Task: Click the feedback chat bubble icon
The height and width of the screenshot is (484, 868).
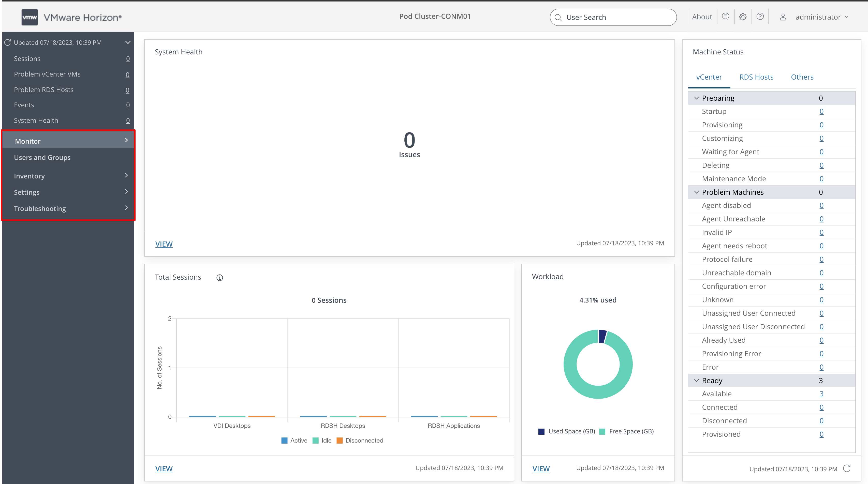Action: (x=726, y=17)
